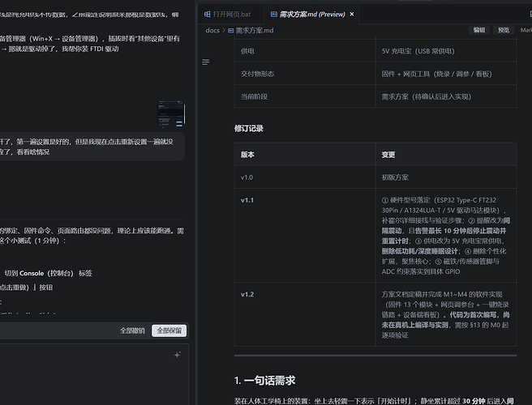Screen dimensions: 532x405
Task: Expand the docs breadcrumb chevron
Action: pos(224,30)
